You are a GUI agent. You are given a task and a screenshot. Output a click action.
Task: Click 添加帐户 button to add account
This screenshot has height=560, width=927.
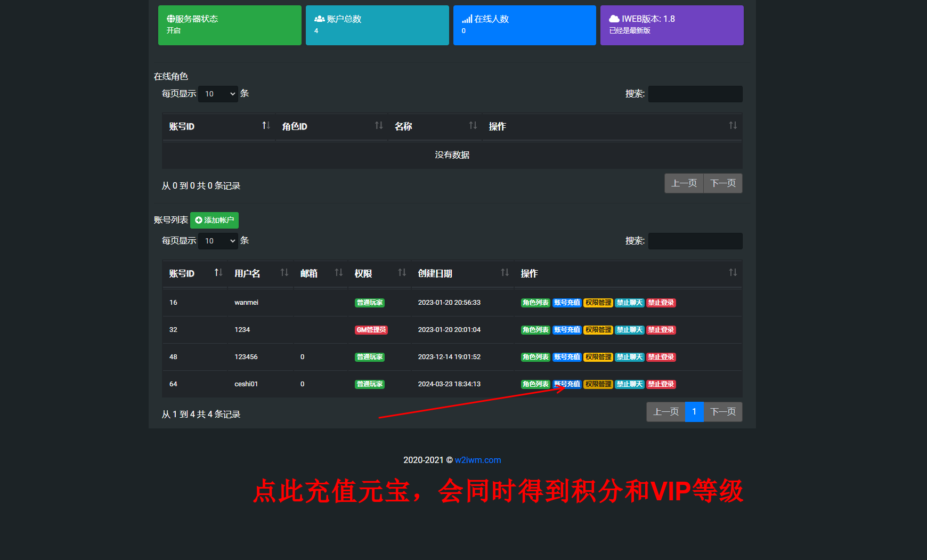(214, 220)
